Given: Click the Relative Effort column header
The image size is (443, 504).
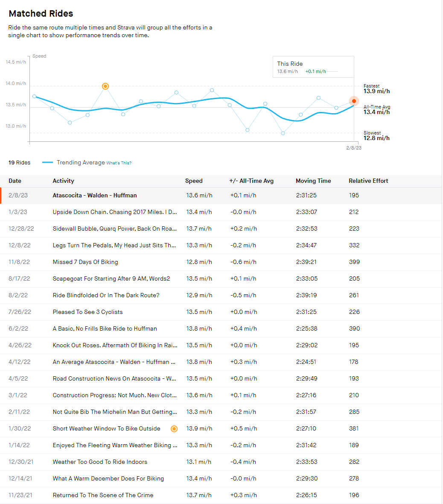Looking at the screenshot, I should (x=368, y=181).
